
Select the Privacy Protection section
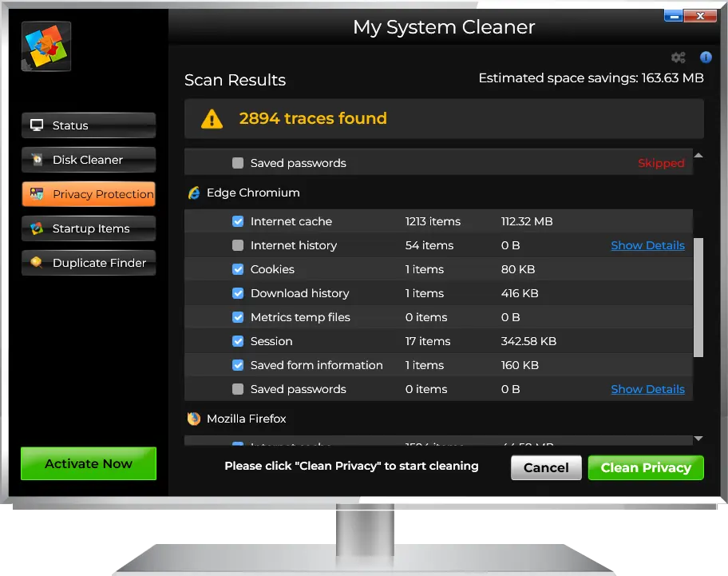89,193
